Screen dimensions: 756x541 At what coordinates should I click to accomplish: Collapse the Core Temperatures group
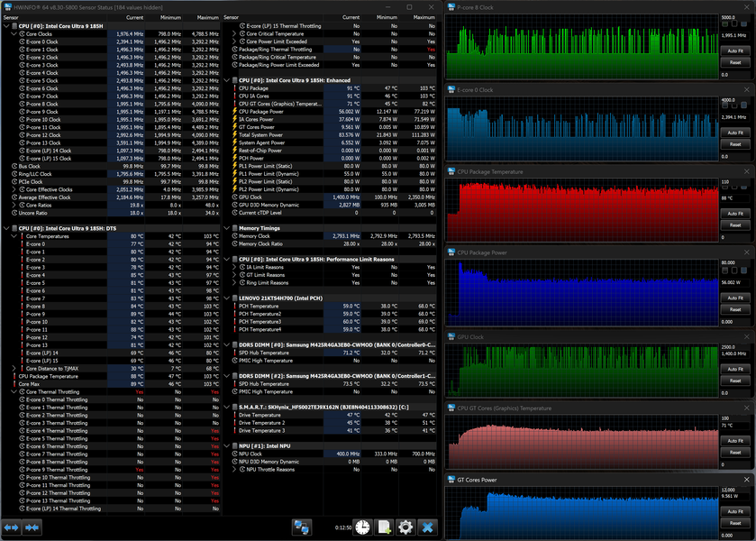coord(14,236)
